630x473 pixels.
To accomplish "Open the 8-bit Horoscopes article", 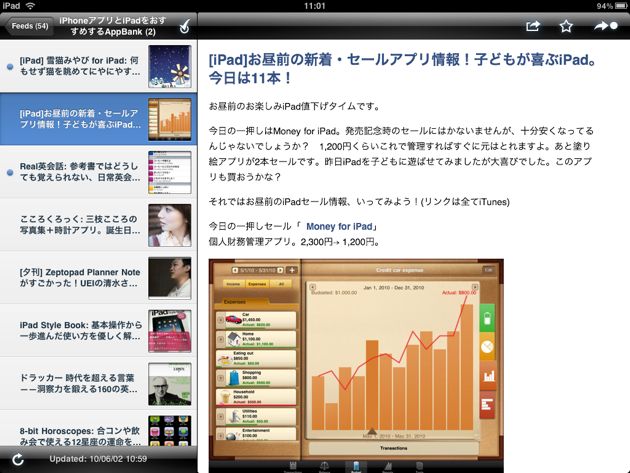I will 98,428.
